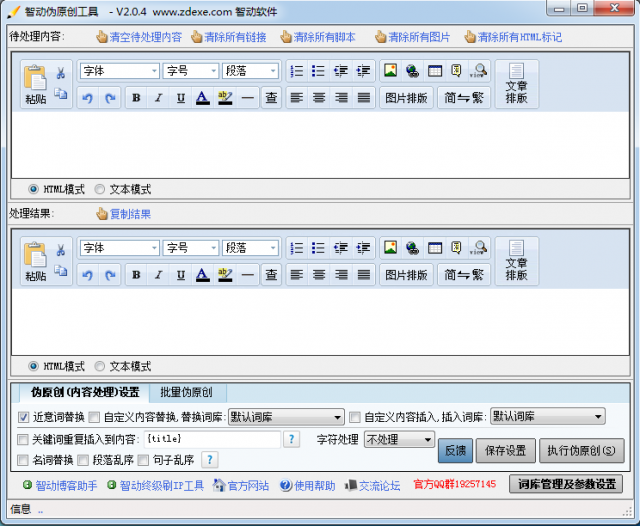Screen dimensions: 640x526
Task: Enable 自定义内容替换 checkbox
Action: click(94, 417)
